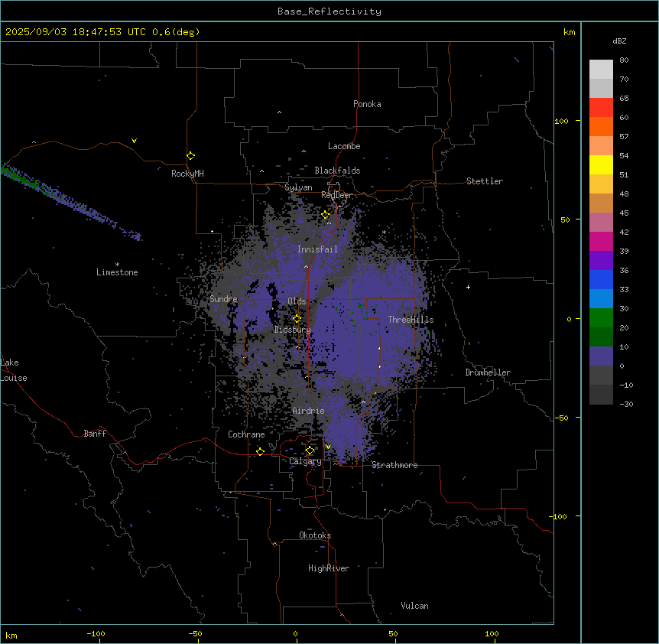
Task: Click the -50 tick on the vertical axis
Action: (561, 418)
